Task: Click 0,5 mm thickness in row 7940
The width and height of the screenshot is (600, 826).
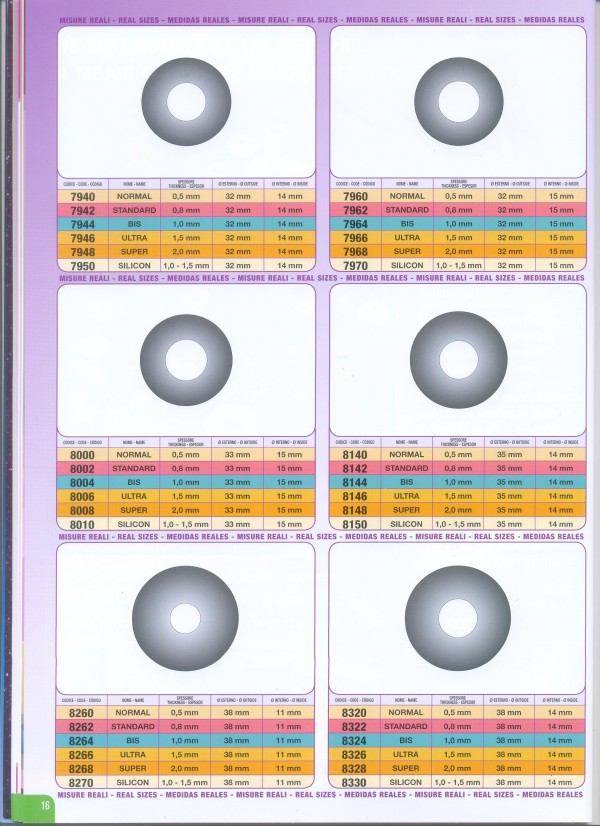Action: pos(186,196)
